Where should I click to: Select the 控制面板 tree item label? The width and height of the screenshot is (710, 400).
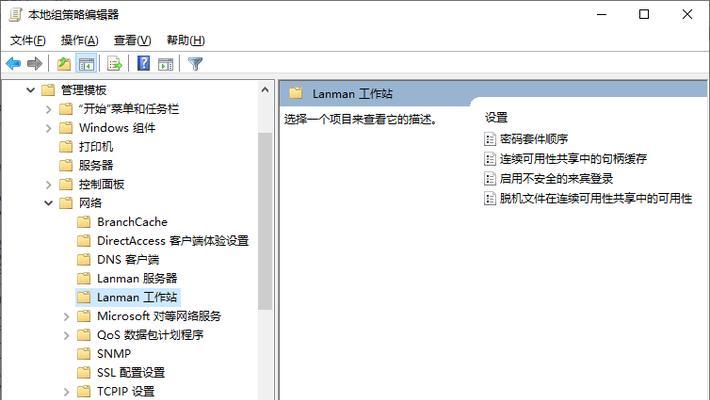[101, 184]
